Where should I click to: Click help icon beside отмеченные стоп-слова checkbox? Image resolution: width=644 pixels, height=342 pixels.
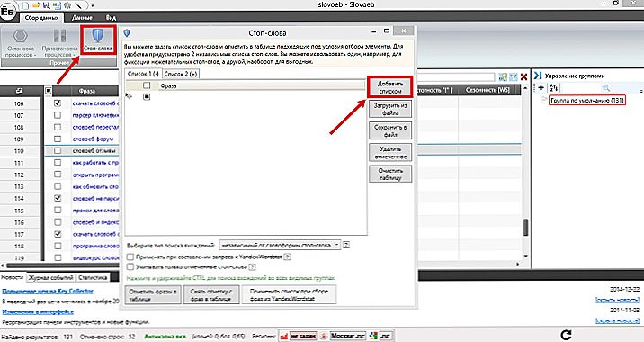point(252,266)
